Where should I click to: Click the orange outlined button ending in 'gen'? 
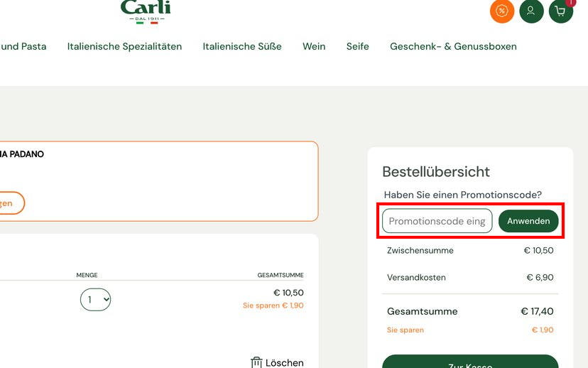pos(12,203)
